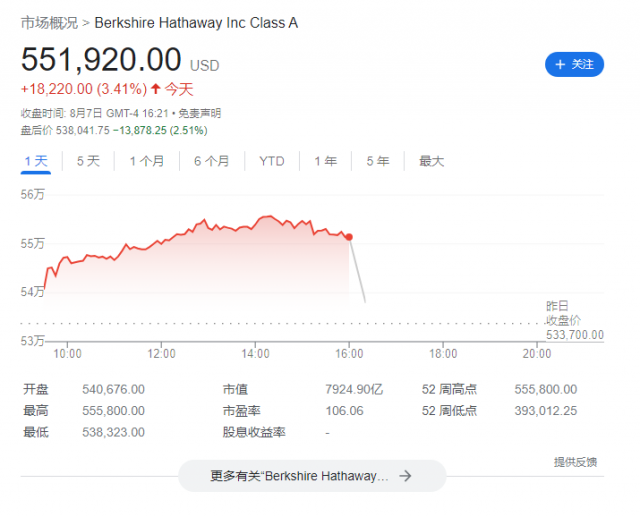The height and width of the screenshot is (517, 640).
Task: Open the 市场概况 breadcrumb link
Action: coord(49,23)
